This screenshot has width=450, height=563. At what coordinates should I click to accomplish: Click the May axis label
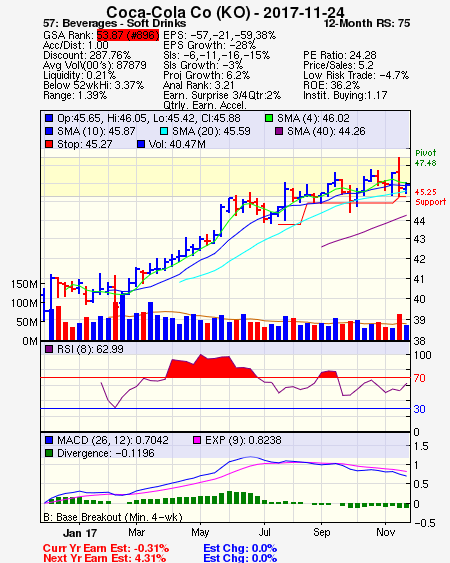click(200, 532)
